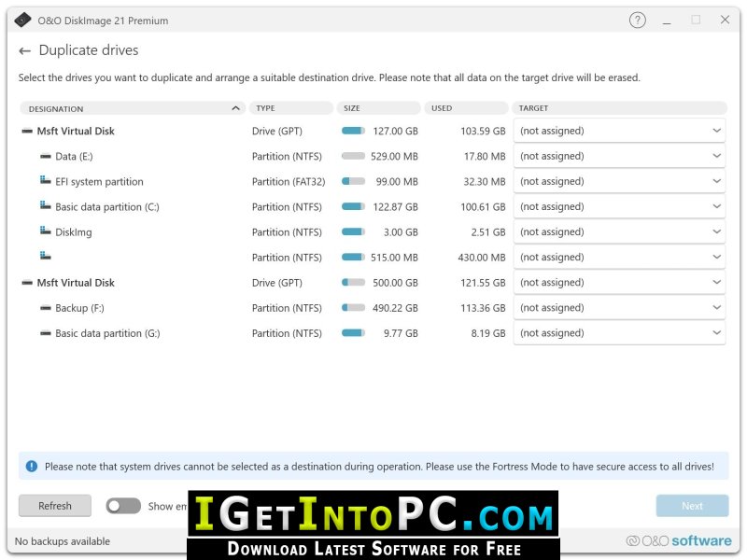Screen dimensions: 747x560
Task: Click the No backups available status text
Action: (x=63, y=541)
